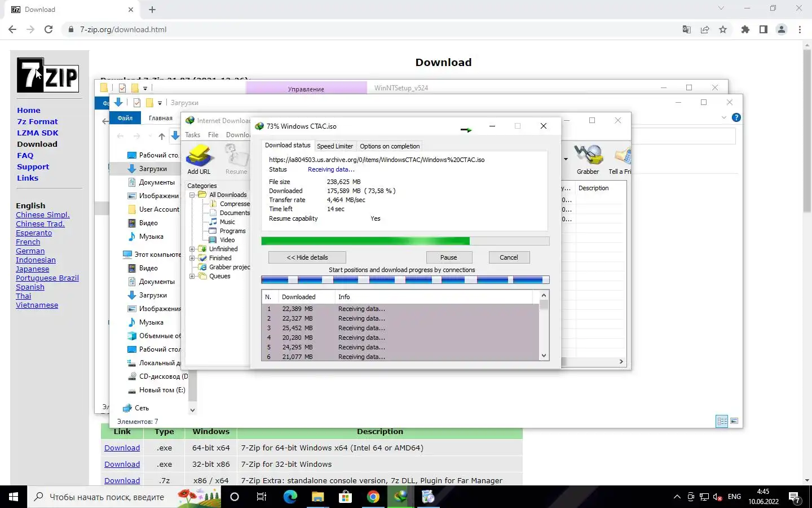This screenshot has width=812, height=508.
Task: Expand the Finished category node
Action: click(x=192, y=258)
